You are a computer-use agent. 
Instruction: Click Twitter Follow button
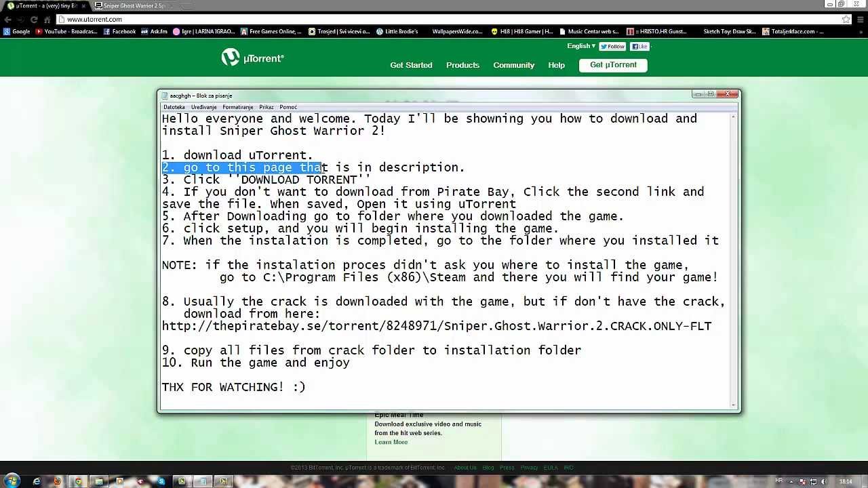(x=613, y=46)
